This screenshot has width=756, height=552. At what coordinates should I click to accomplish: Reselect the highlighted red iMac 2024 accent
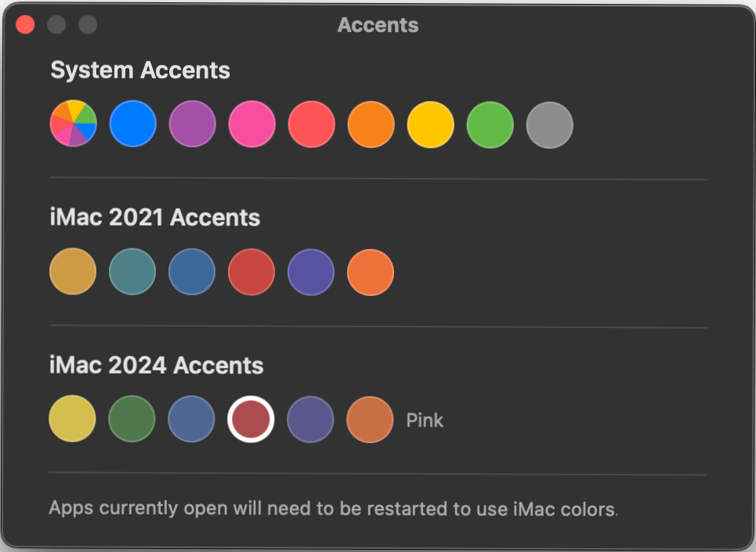[251, 420]
